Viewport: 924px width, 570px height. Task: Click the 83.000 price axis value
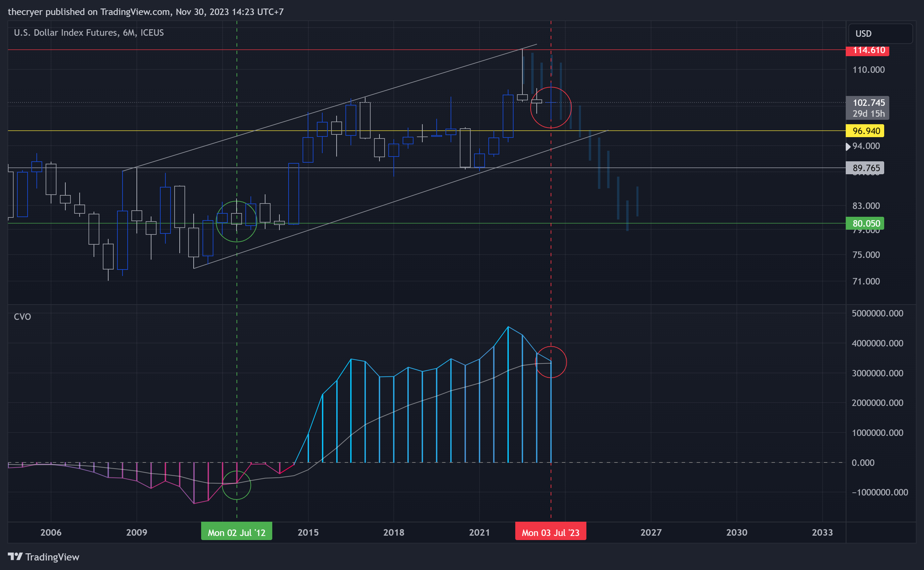coord(866,206)
